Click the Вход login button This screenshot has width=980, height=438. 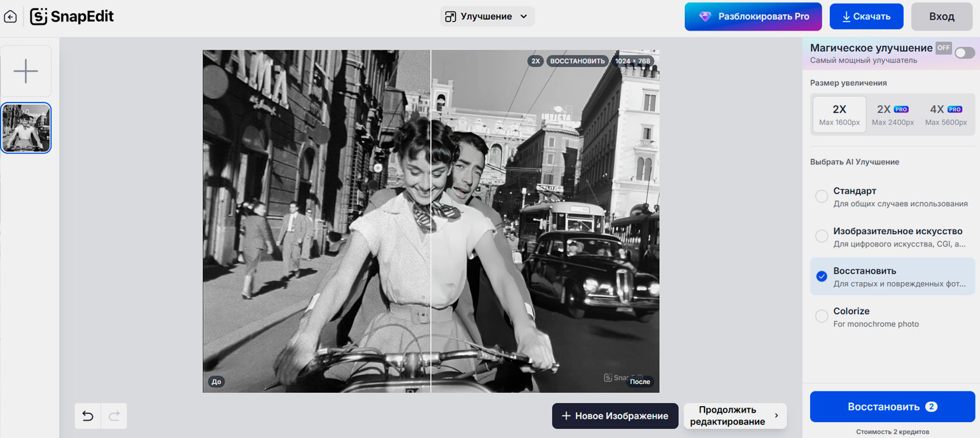click(942, 17)
